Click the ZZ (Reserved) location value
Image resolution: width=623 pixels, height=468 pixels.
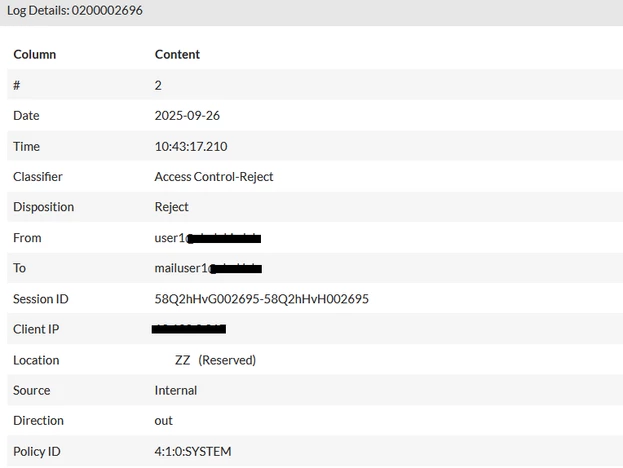[215, 360]
